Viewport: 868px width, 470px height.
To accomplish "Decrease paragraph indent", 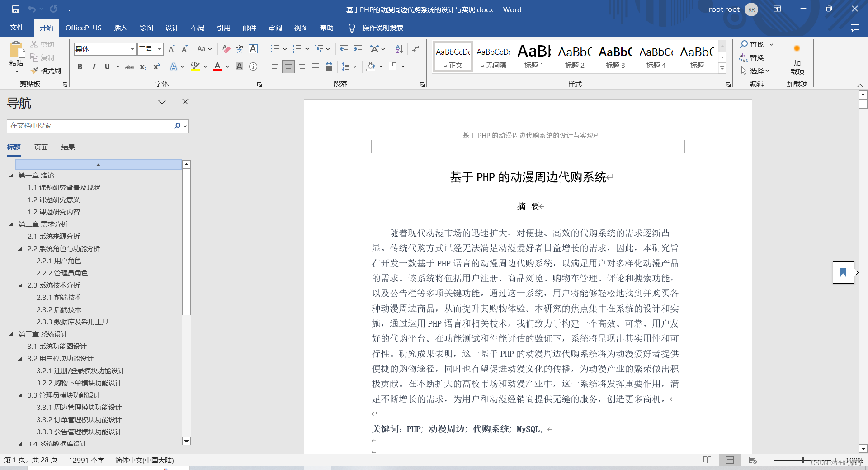I will pos(344,49).
